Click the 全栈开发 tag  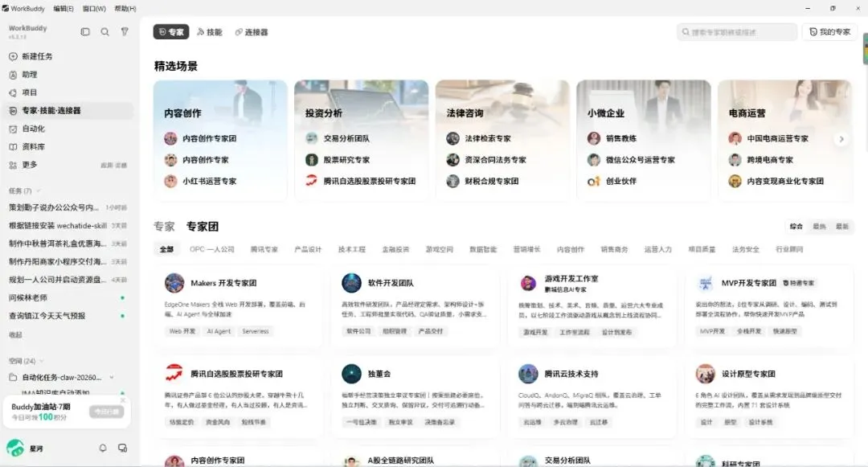tap(748, 331)
